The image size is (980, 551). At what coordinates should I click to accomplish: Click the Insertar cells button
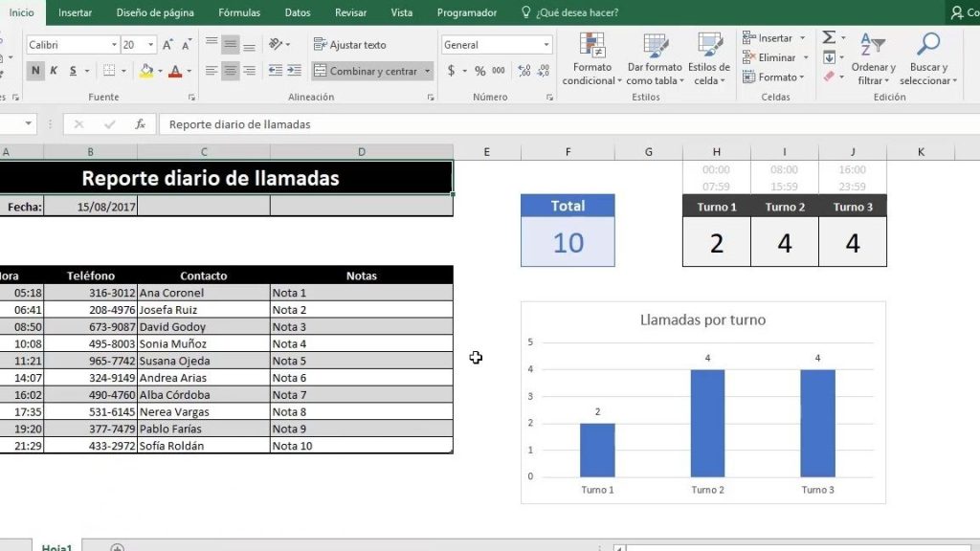point(768,38)
